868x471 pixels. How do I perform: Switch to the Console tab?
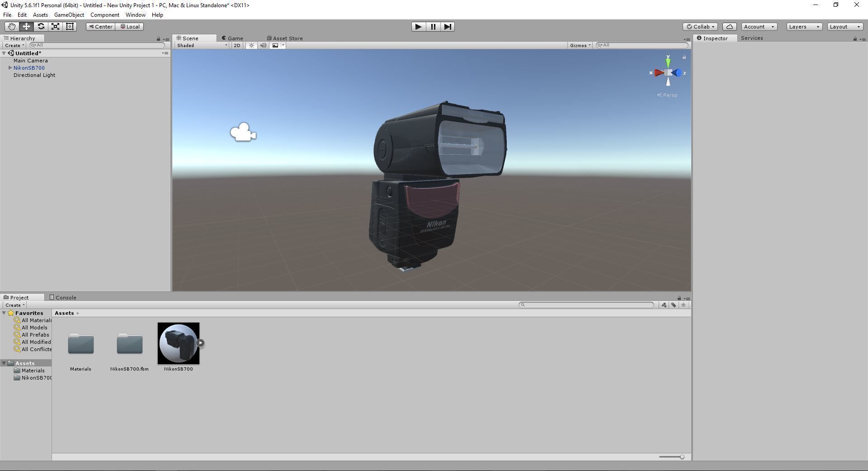coord(63,298)
